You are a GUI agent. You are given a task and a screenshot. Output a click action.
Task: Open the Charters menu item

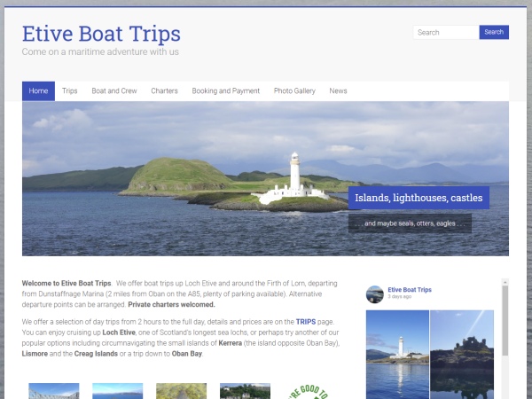point(165,91)
